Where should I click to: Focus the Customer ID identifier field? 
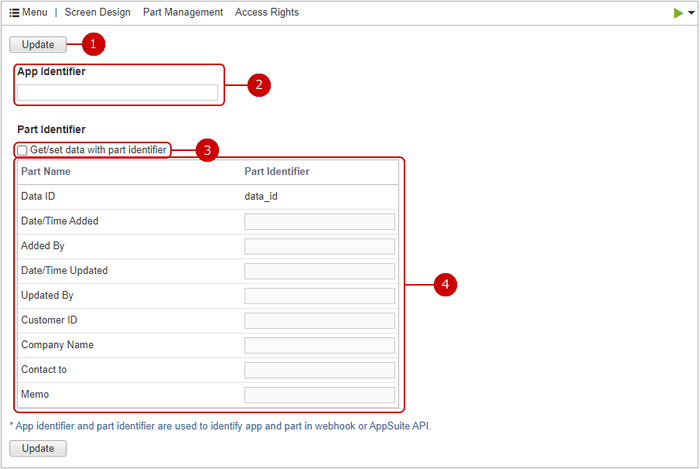319,320
